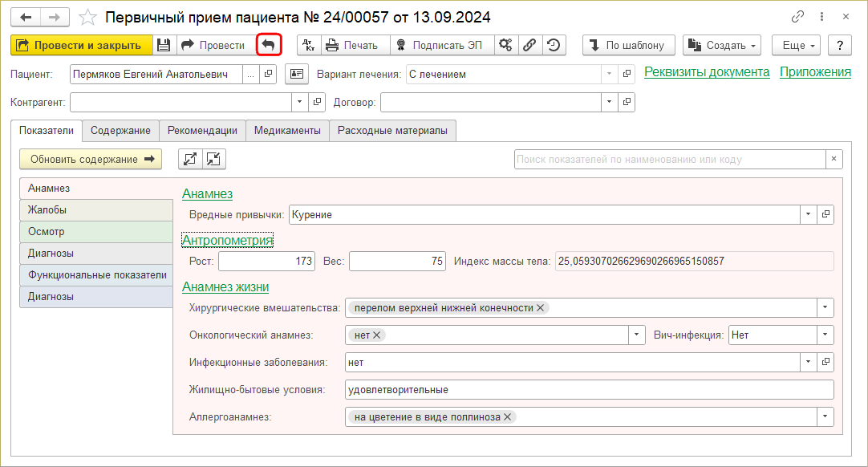The image size is (868, 467).
Task: Click the indicator search field
Action: click(670, 159)
